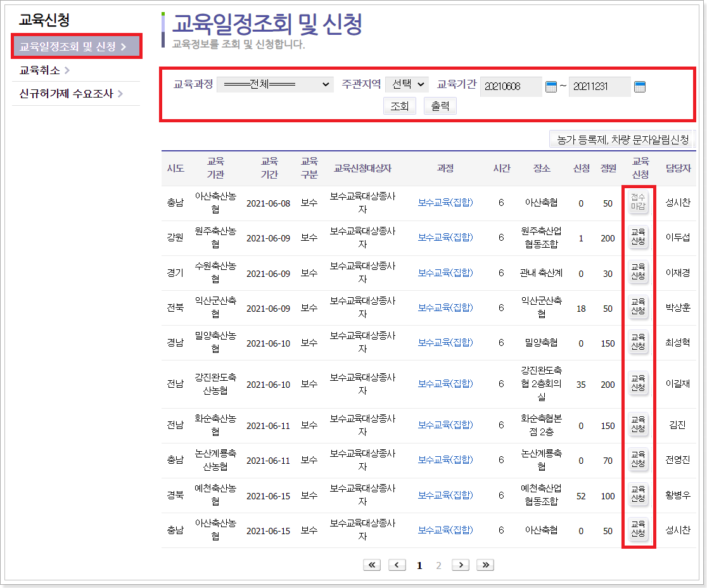Click location cell 화순축협본점 2층
Viewport: 707px width, 588px height.
point(541,425)
